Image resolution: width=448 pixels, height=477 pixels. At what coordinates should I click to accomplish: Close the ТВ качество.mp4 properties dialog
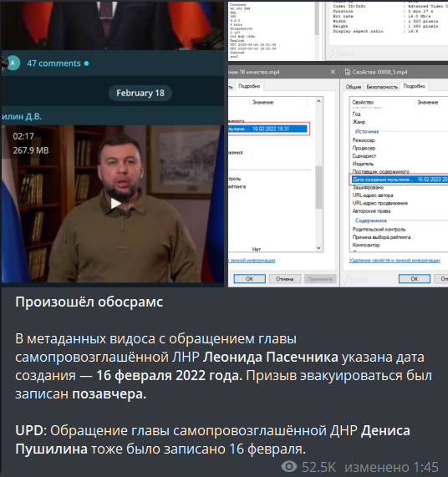pos(333,72)
